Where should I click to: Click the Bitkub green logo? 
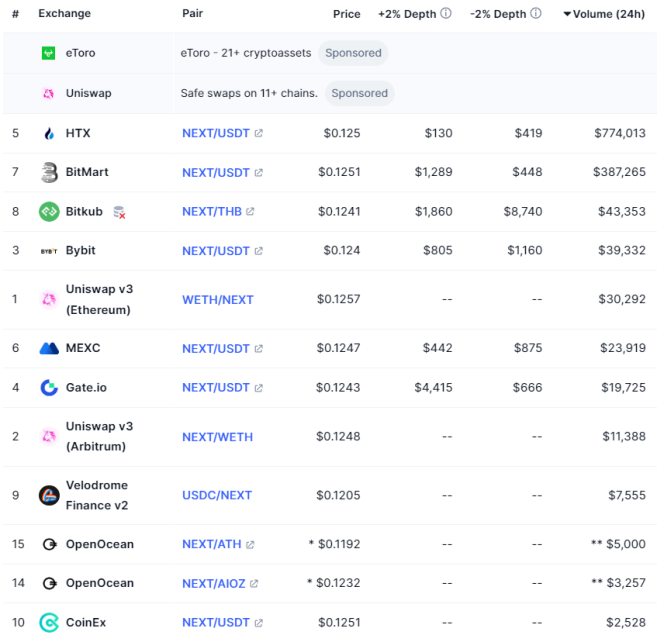(x=49, y=212)
